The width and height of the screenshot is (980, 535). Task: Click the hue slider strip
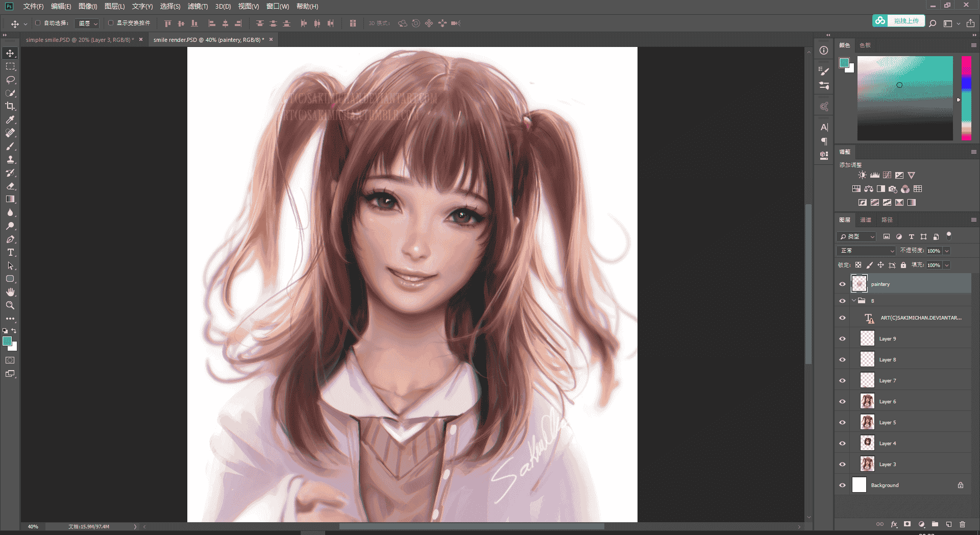point(966,98)
